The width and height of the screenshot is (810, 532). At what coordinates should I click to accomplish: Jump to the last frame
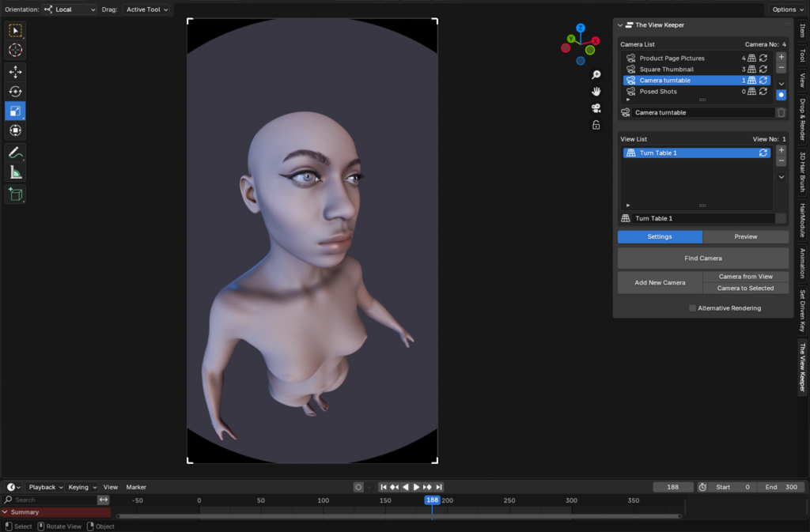coord(438,487)
